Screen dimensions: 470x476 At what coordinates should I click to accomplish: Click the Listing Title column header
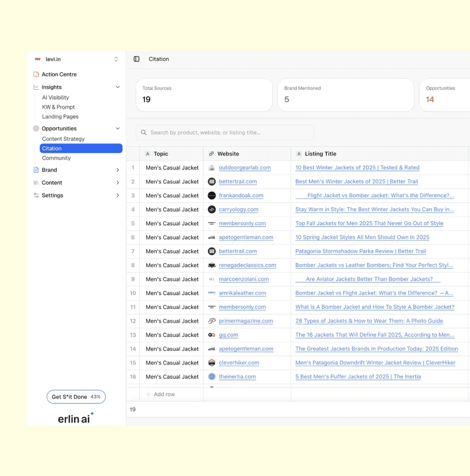(380, 154)
